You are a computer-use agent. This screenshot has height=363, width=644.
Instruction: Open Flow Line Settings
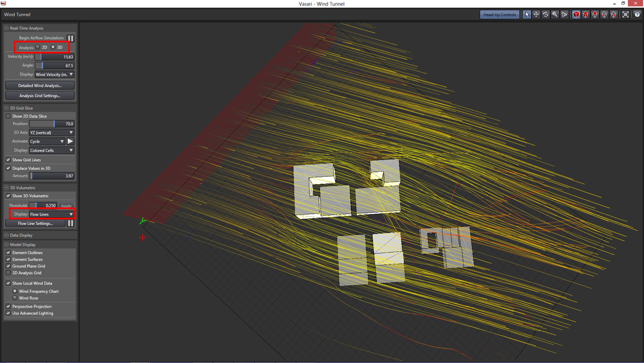click(x=36, y=223)
